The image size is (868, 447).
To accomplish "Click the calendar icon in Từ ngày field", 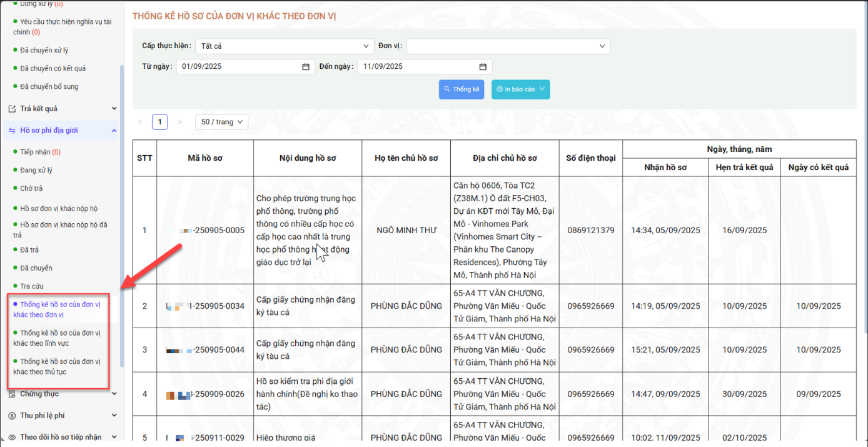I will pos(306,67).
